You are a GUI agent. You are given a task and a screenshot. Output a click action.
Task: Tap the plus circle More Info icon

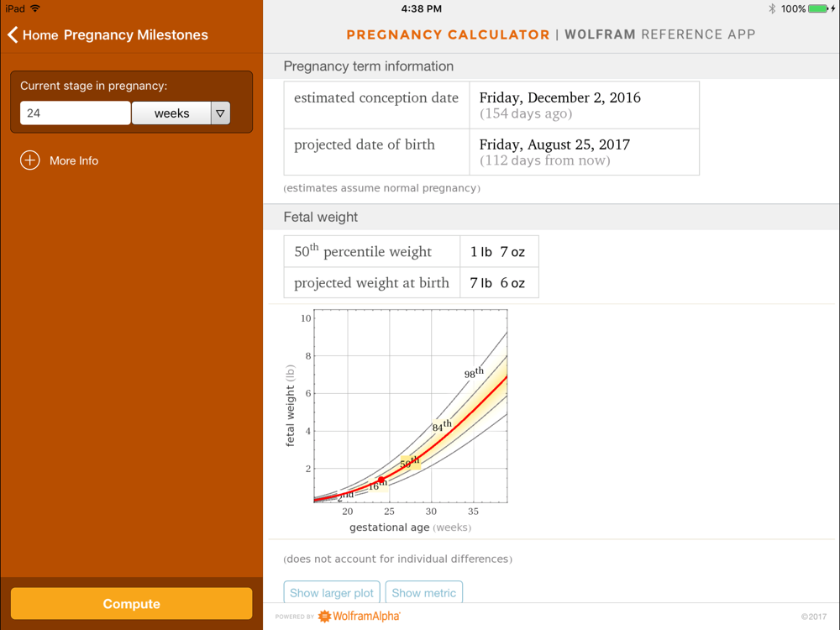click(x=30, y=160)
